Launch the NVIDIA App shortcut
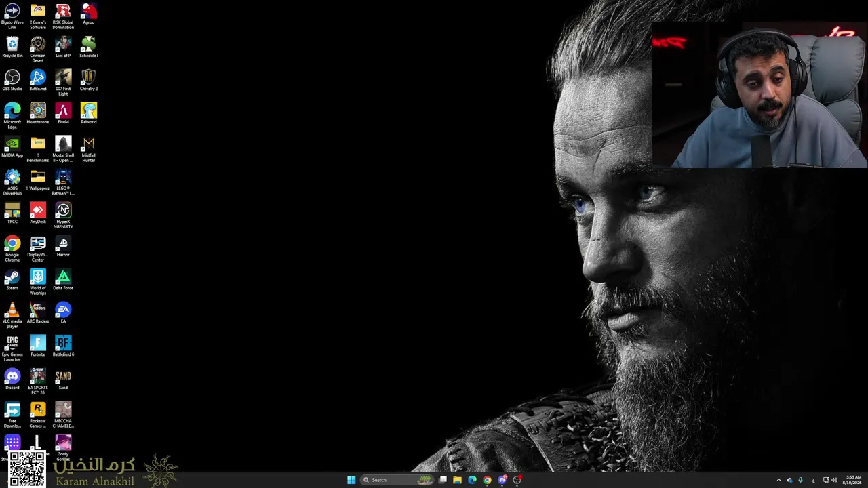Screen dimensions: 868x488 pos(12,147)
